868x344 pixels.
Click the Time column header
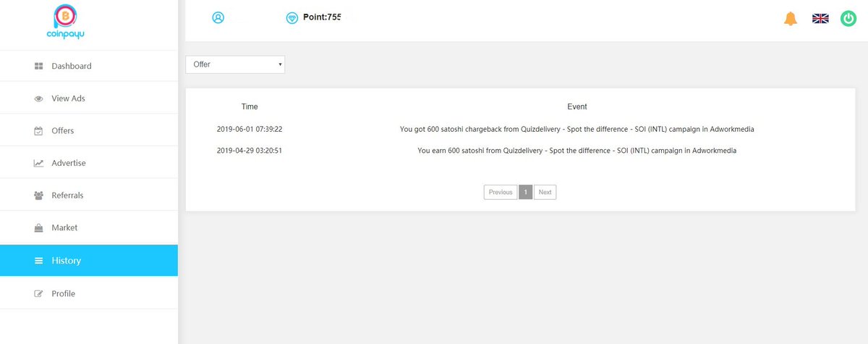[x=250, y=106]
